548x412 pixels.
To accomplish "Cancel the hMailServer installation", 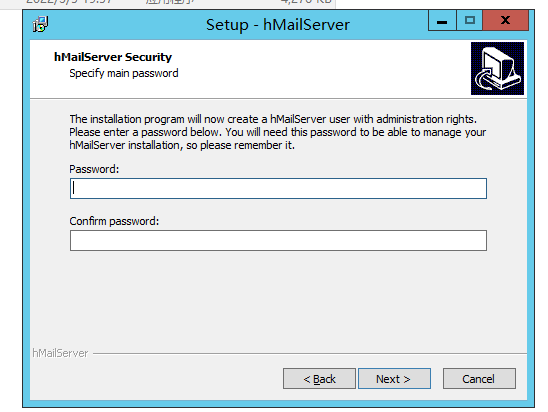I will pyautogui.click(x=479, y=378).
